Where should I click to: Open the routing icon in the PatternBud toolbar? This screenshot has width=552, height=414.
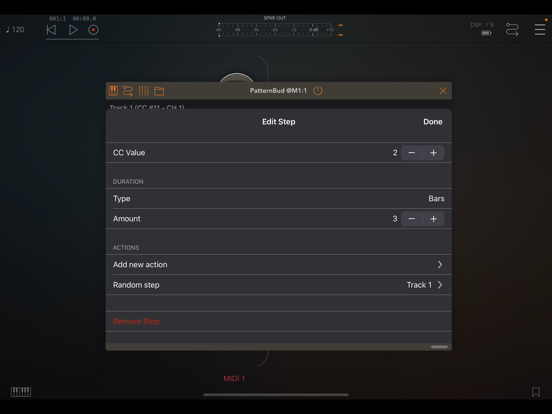tap(128, 91)
